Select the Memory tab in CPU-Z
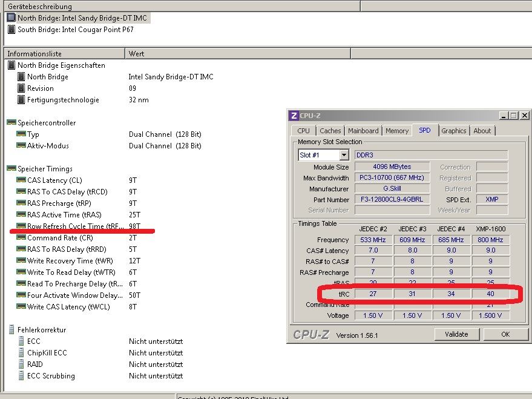The image size is (532, 399). click(x=397, y=131)
